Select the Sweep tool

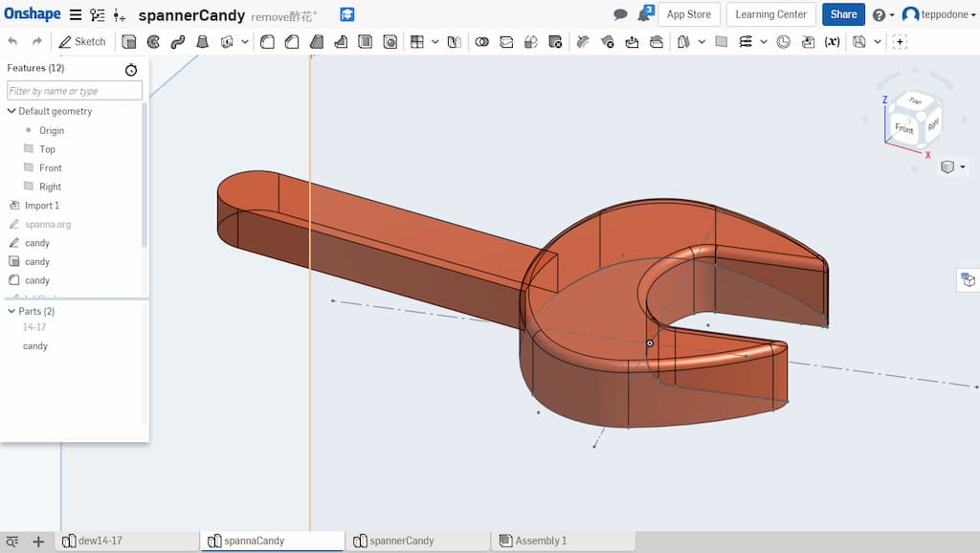(177, 42)
